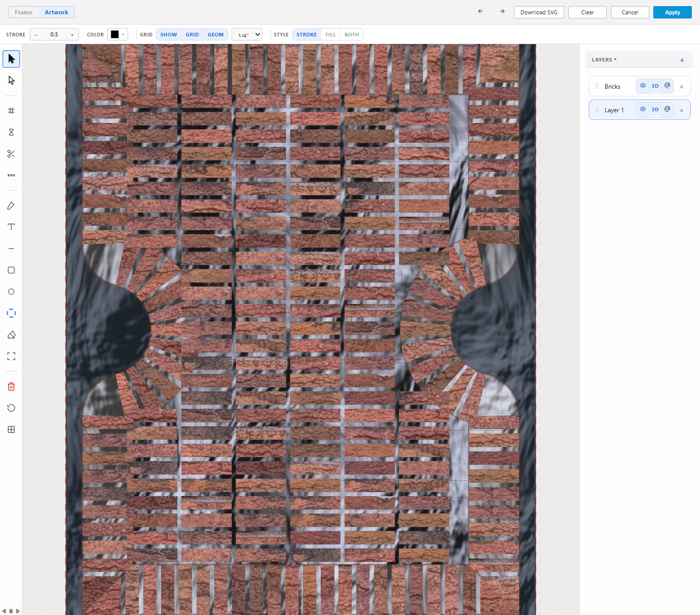700x615 pixels.
Task: Hide Layer 1 with eye icon
Action: point(643,109)
